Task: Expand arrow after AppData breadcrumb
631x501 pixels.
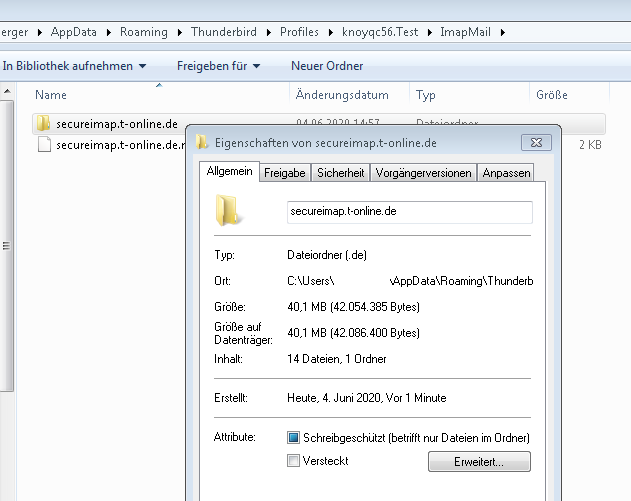Action: click(109, 32)
